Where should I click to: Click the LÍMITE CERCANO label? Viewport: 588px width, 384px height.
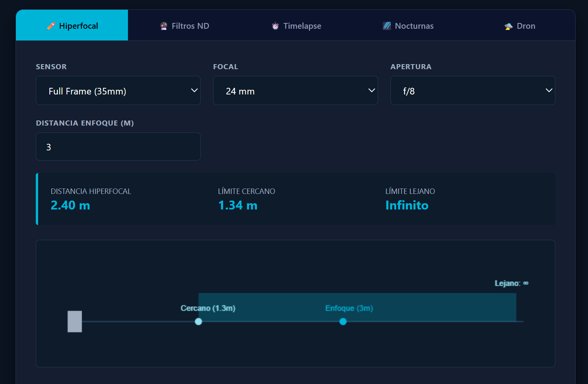point(247,191)
